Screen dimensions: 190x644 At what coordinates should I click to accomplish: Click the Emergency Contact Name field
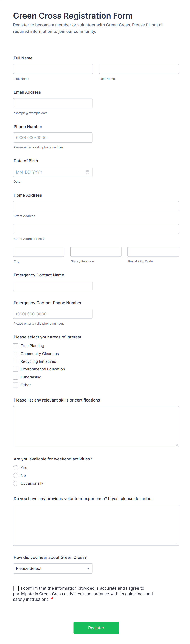tap(53, 286)
